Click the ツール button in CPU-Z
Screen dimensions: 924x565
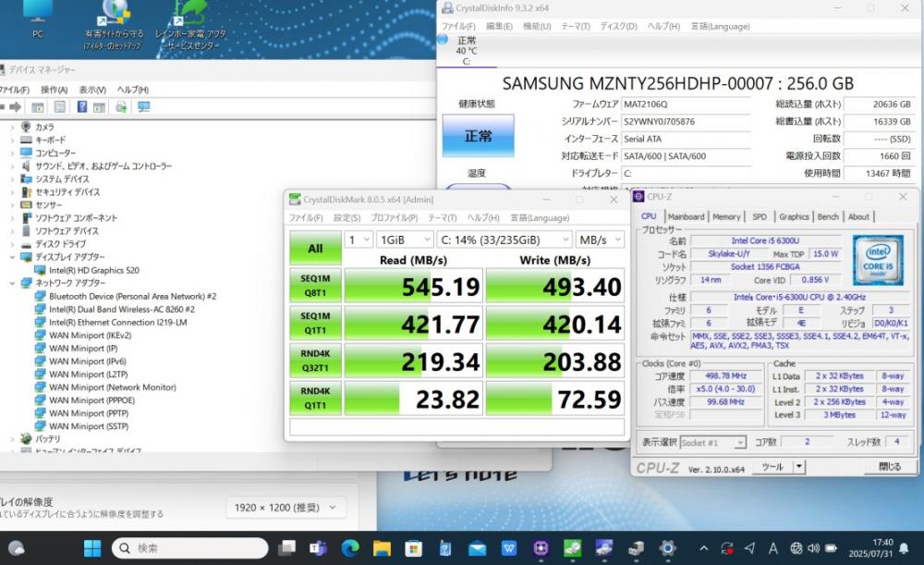click(x=772, y=466)
